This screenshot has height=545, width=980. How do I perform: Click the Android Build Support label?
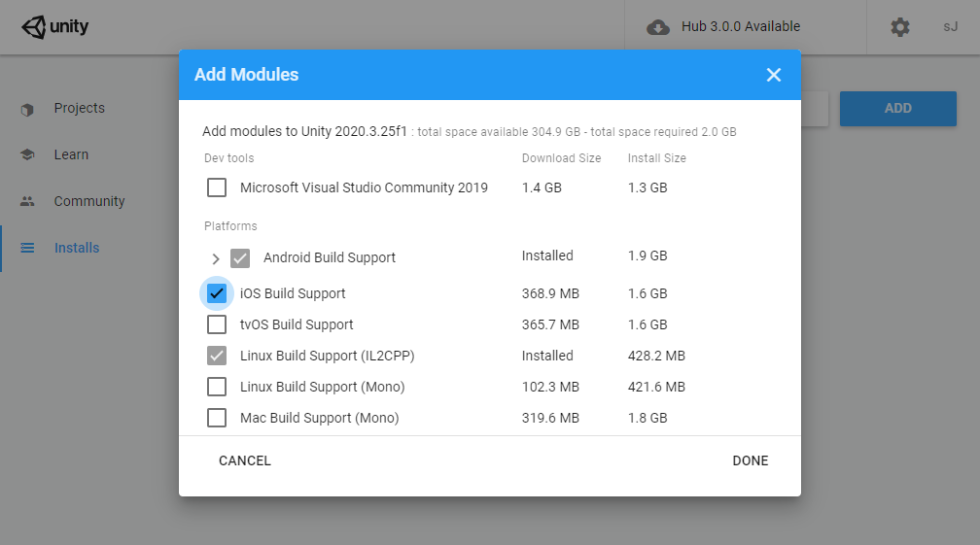[330, 257]
